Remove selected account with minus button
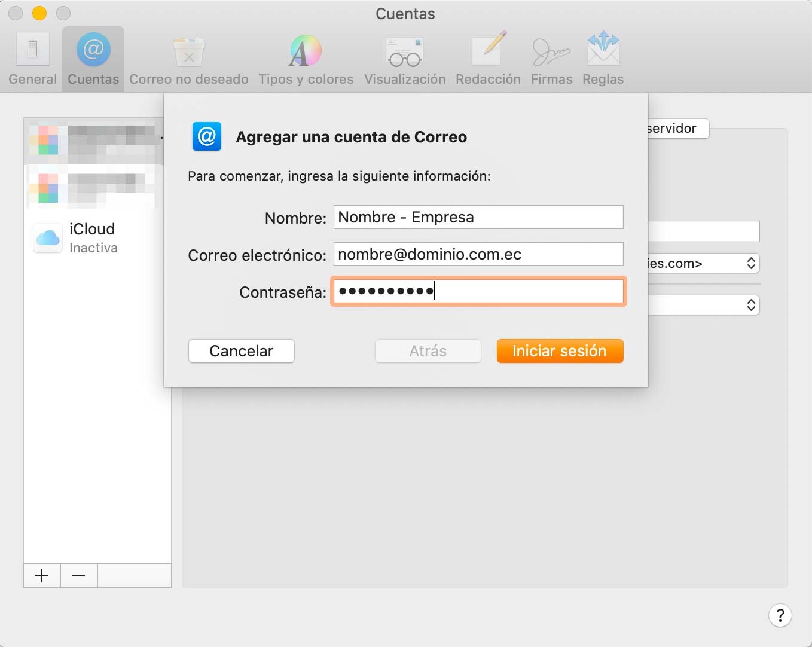 (78, 576)
